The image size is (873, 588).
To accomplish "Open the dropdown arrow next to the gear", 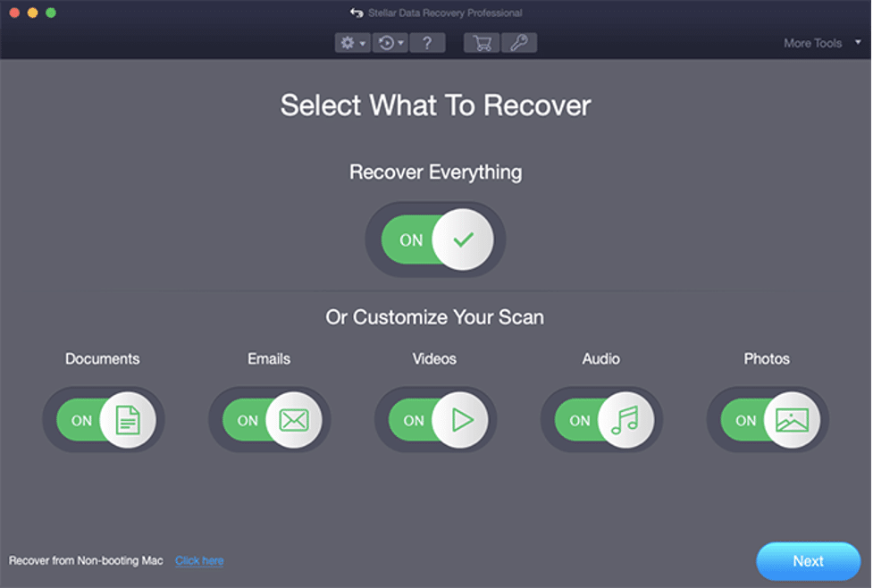I will [361, 42].
